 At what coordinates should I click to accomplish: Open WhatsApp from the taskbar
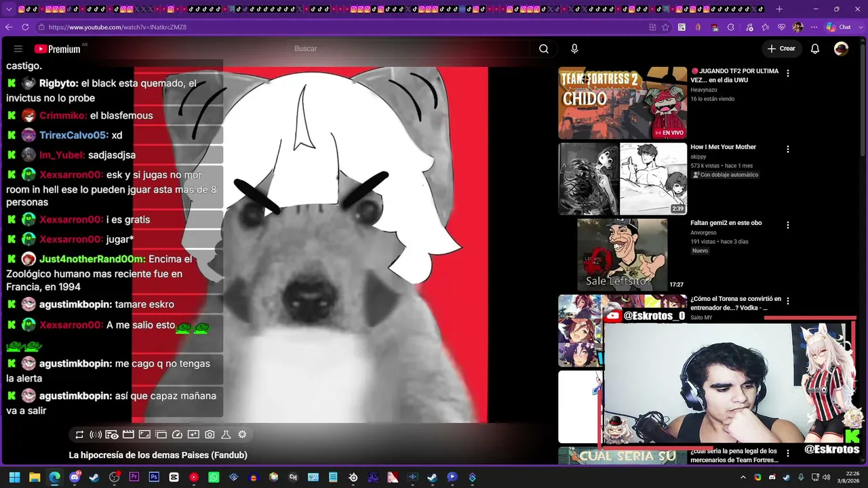click(214, 477)
